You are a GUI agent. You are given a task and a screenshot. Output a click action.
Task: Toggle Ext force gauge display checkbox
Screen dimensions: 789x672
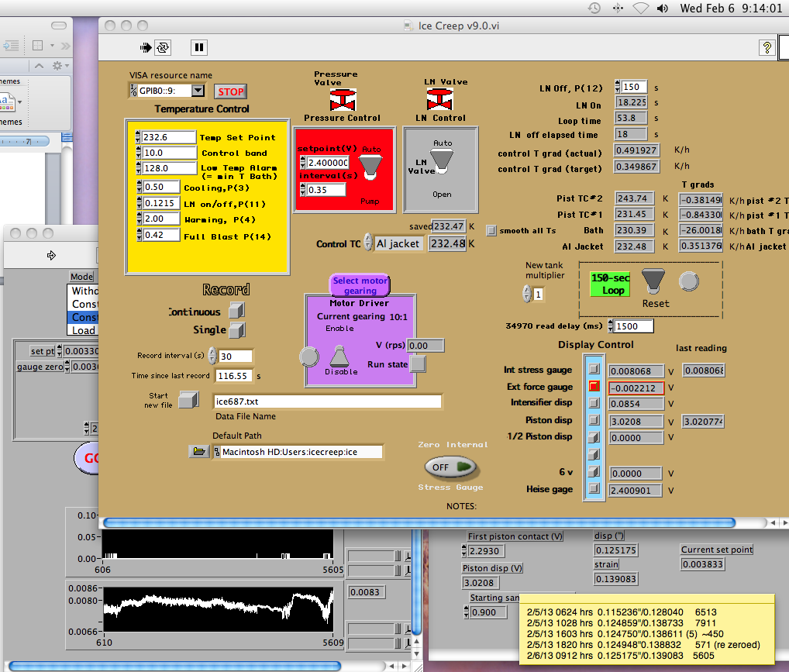[x=594, y=386]
